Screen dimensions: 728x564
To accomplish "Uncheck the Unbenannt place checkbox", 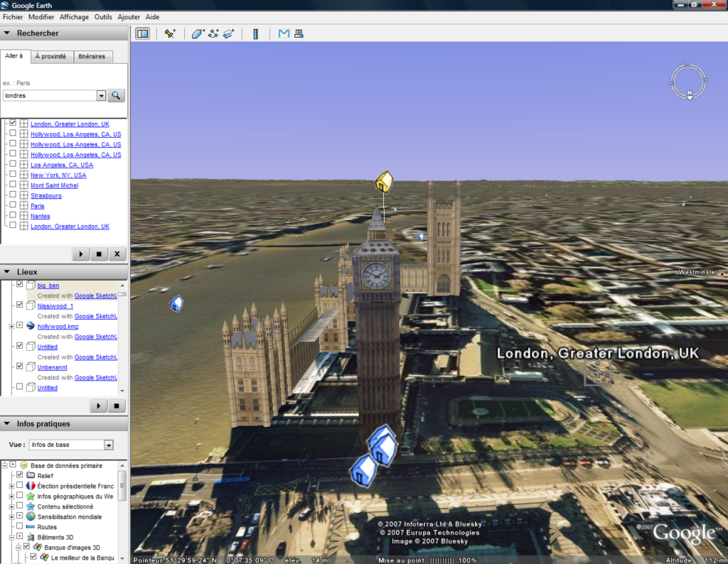I will (x=19, y=366).
